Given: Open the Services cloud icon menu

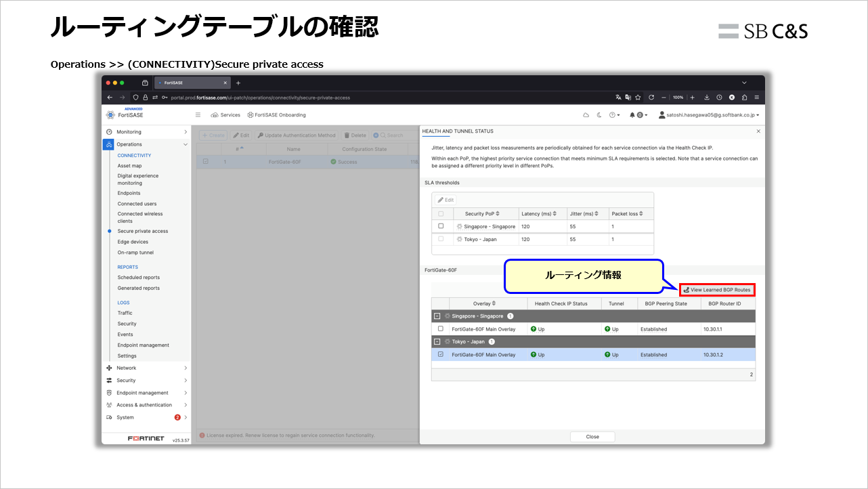Looking at the screenshot, I should pos(225,115).
